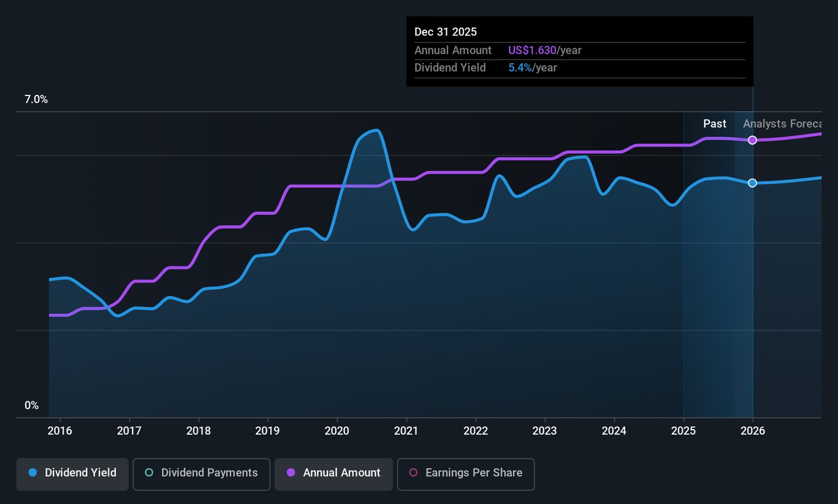The width and height of the screenshot is (838, 504).
Task: Click the 2019 x-axis label
Action: click(268, 431)
